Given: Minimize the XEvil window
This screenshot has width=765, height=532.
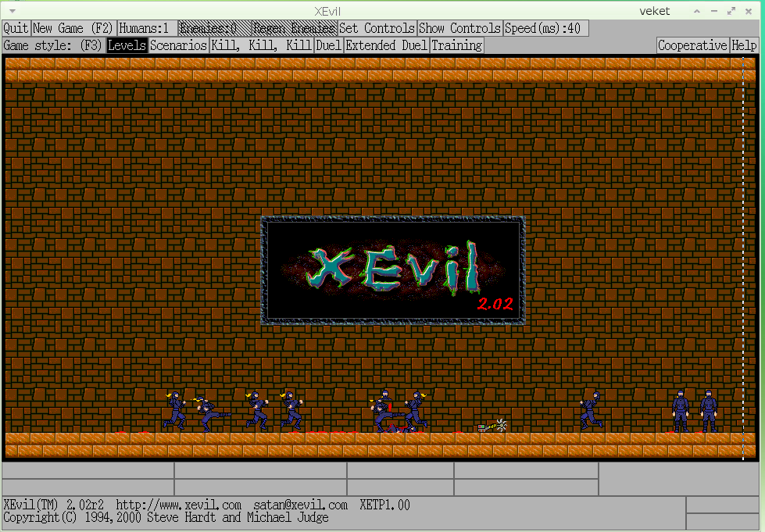Looking at the screenshot, I should (714, 11).
